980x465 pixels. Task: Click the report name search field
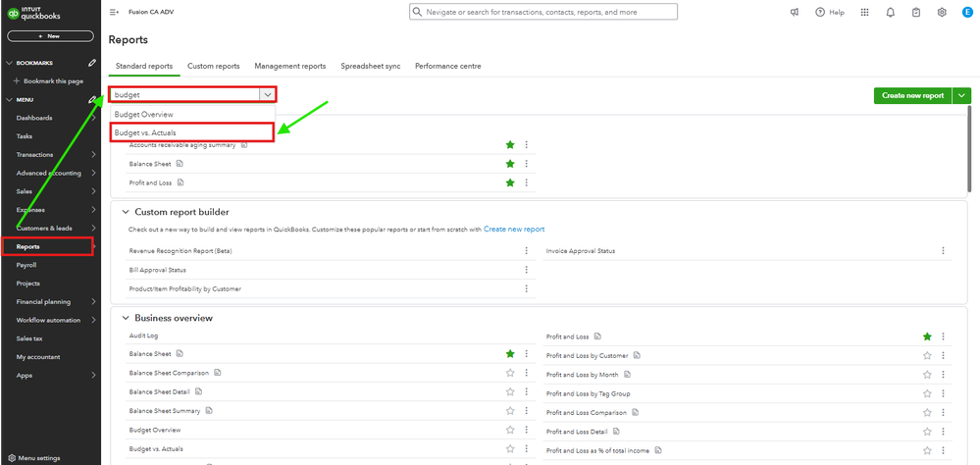click(x=185, y=95)
